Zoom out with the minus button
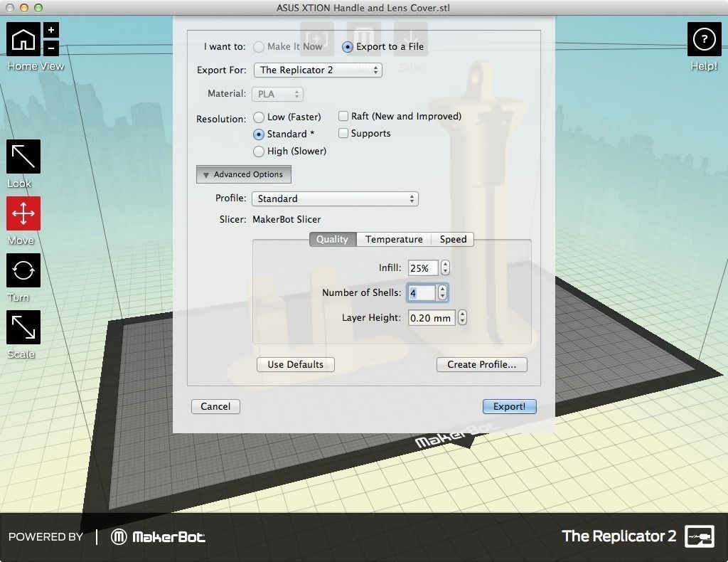This screenshot has width=728, height=562. click(51, 48)
